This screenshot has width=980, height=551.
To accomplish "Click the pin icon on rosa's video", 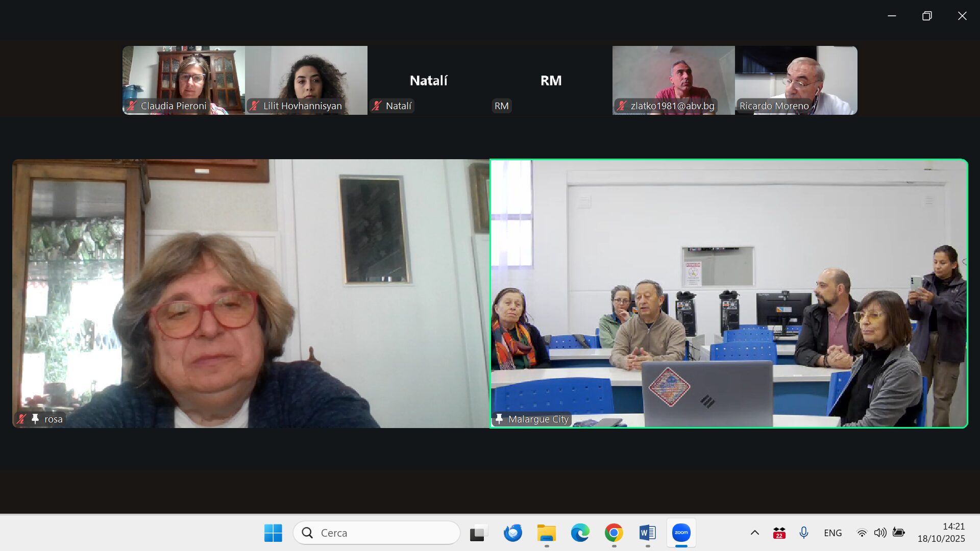I will click(35, 419).
